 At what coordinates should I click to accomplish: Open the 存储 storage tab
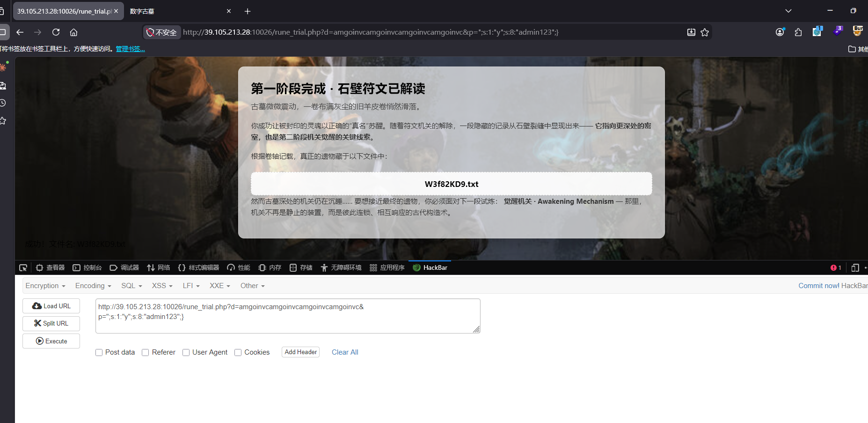point(301,267)
